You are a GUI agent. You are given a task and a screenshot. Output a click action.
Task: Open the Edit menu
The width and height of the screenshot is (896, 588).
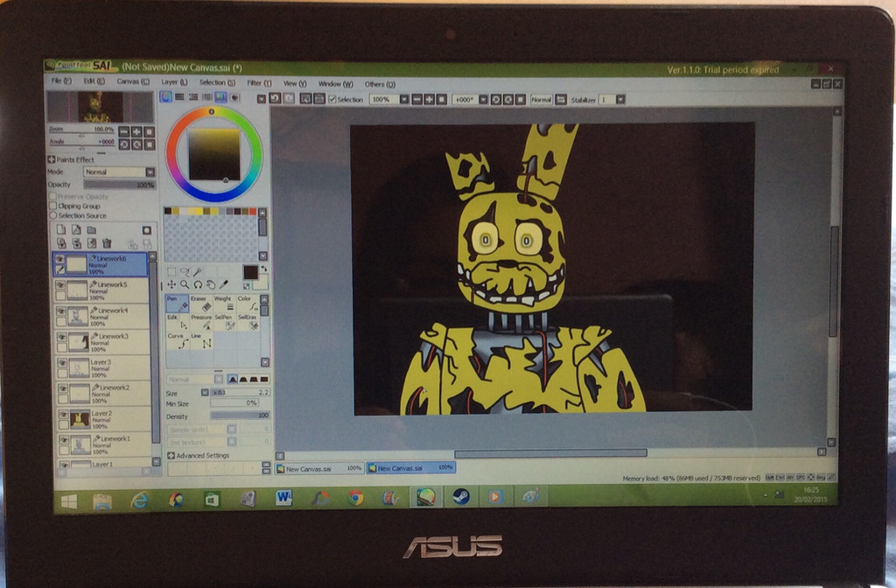[x=94, y=81]
